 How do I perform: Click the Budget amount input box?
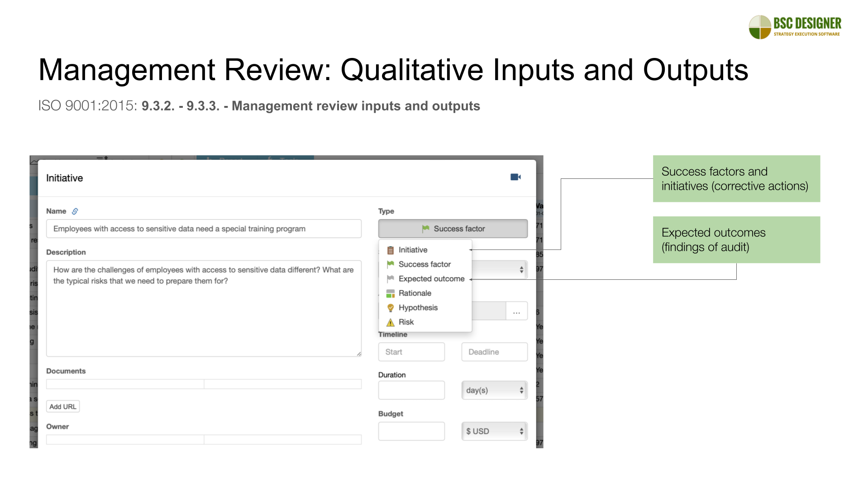(411, 431)
